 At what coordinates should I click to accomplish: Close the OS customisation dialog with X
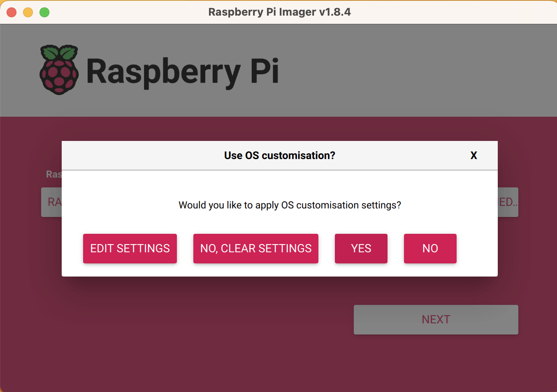(474, 155)
